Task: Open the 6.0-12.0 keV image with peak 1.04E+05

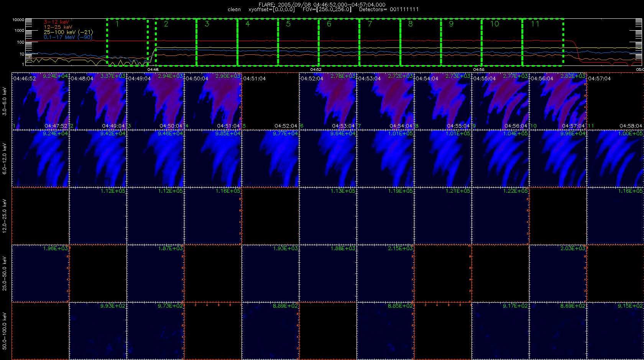Action: coord(501,159)
